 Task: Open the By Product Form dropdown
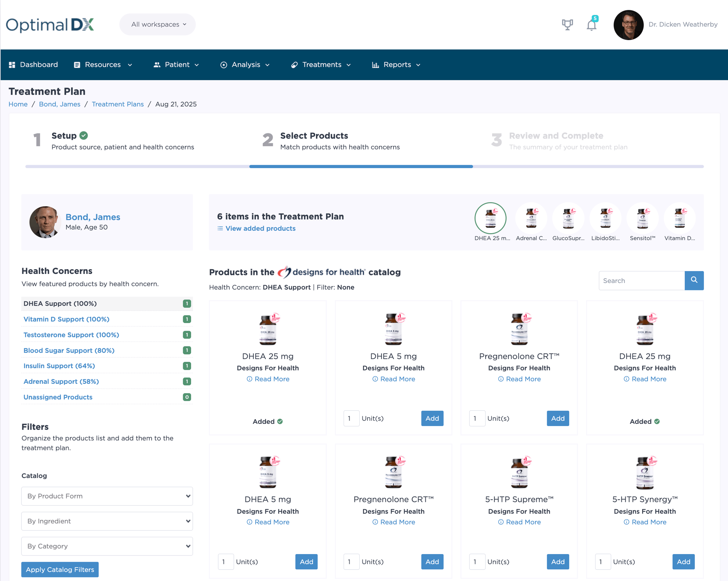coord(107,496)
